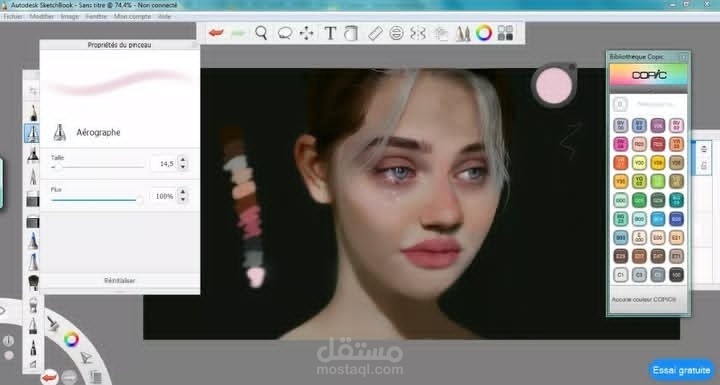Toggle the Symmetry tool

click(x=418, y=33)
